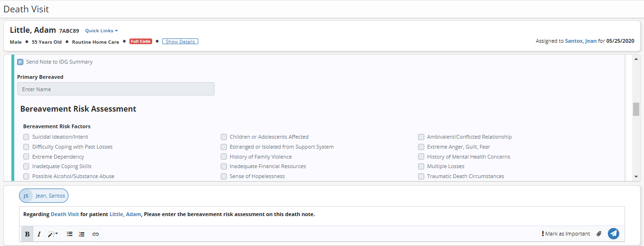Open the Santos, Jean assignee link
Screen dimensions: 644x246
pos(580,41)
